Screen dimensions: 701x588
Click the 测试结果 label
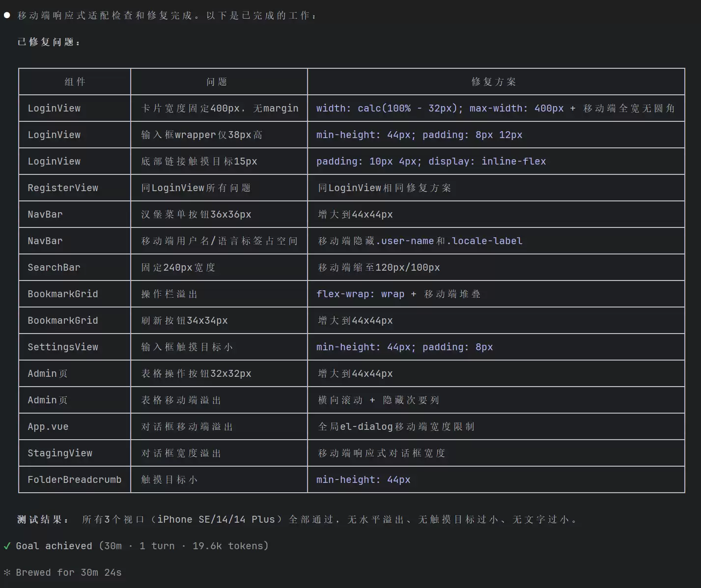point(43,519)
